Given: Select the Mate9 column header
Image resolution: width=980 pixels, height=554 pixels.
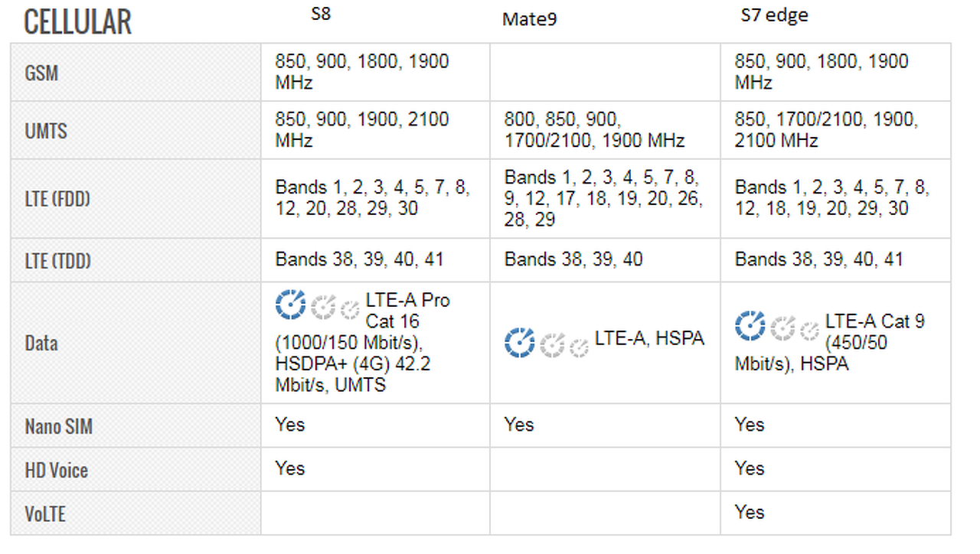Looking at the screenshot, I should (529, 19).
